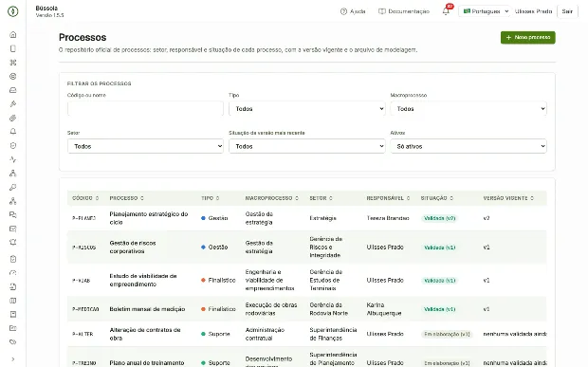
Task: Click the command-symbol icon in sidebar
Action: (13, 63)
